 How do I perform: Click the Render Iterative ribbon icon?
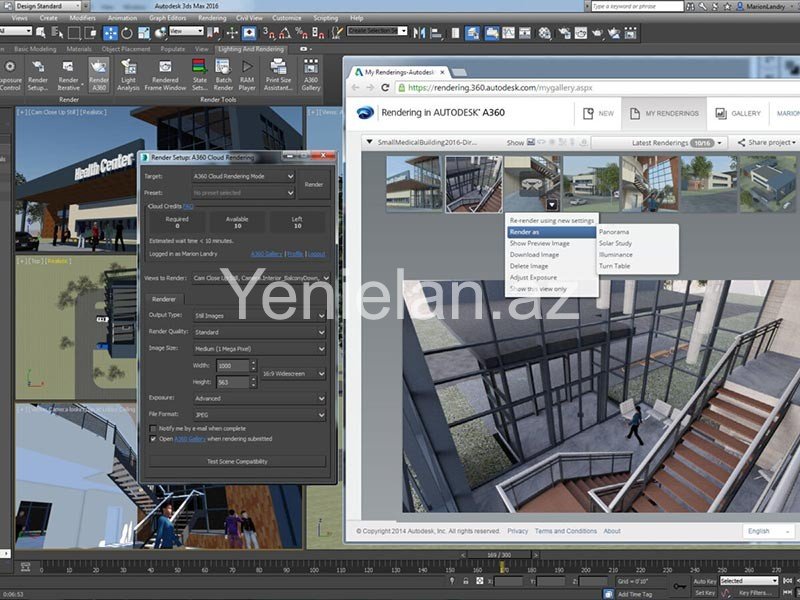[x=68, y=74]
